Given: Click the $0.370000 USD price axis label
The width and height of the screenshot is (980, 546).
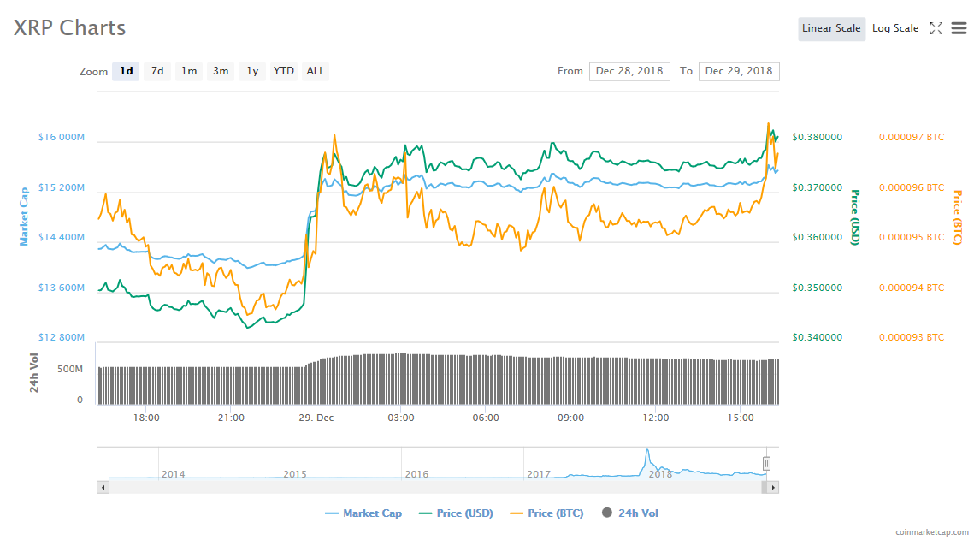Looking at the screenshot, I should (817, 187).
